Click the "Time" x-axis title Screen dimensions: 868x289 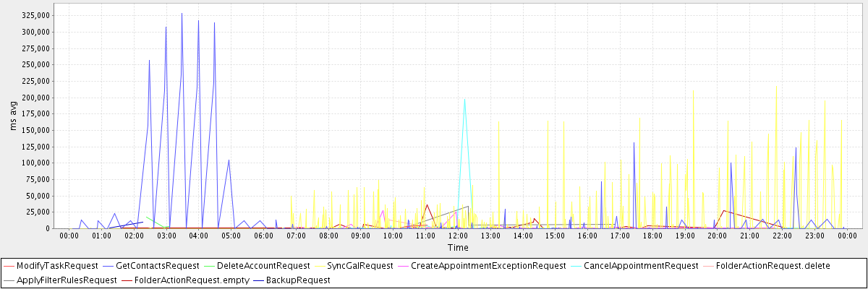pyautogui.click(x=457, y=248)
